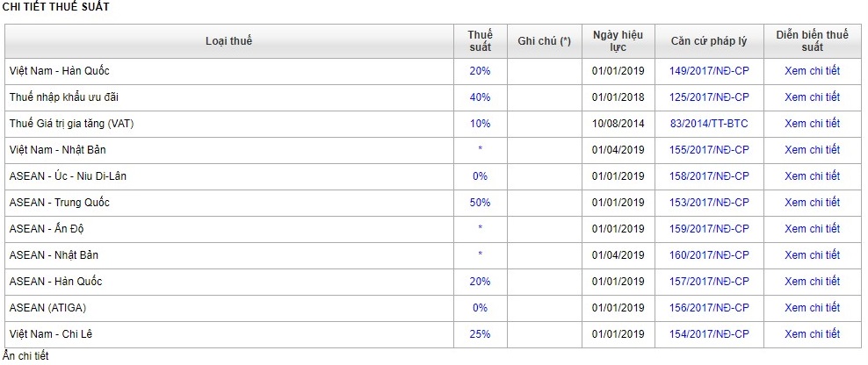The height and width of the screenshot is (365, 868).
Task: Click the 157/2017/NĐ-CP link
Action: pos(709,282)
